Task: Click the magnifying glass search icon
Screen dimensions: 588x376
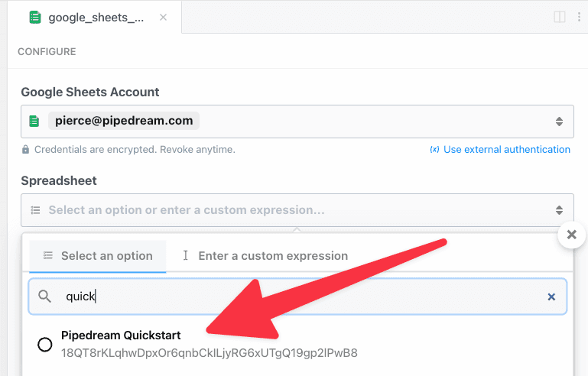Action: pos(44,297)
